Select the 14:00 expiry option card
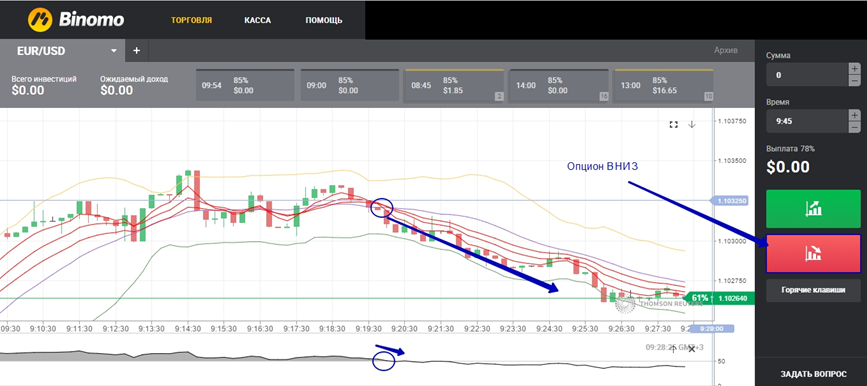This screenshot has height=386, width=867. pyautogui.click(x=558, y=86)
